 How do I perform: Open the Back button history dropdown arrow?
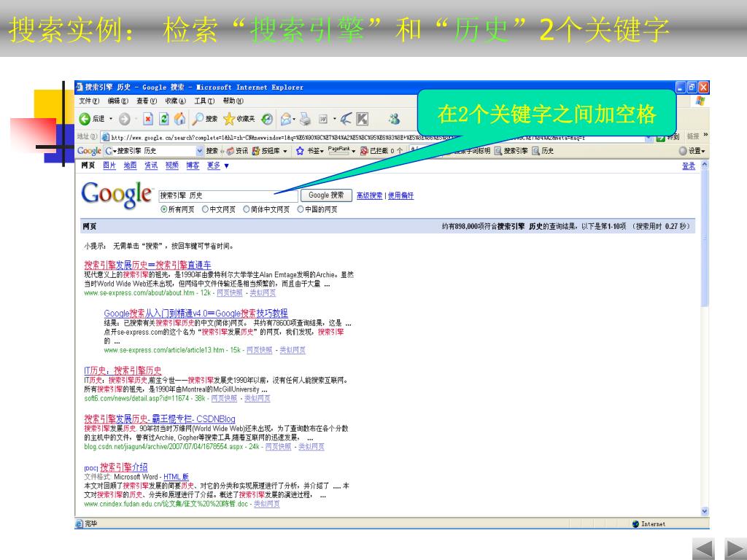(111, 119)
